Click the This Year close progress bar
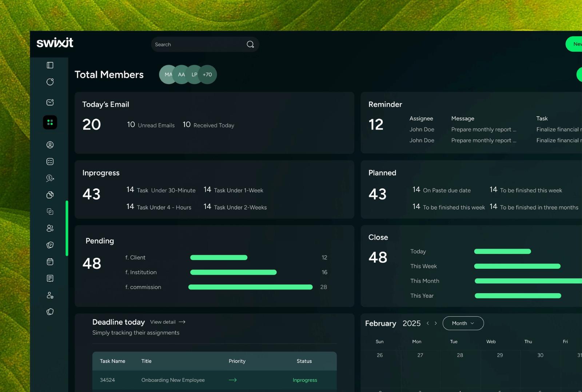Viewport: 582px width, 392px height. coord(518,296)
